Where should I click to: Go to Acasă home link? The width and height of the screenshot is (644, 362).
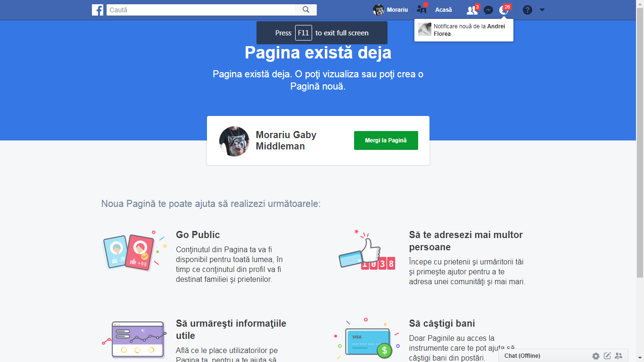pos(443,10)
